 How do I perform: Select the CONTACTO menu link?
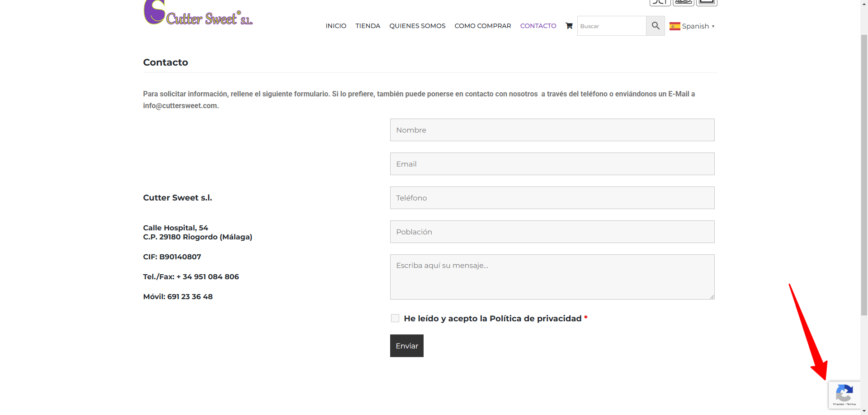pyautogui.click(x=538, y=26)
